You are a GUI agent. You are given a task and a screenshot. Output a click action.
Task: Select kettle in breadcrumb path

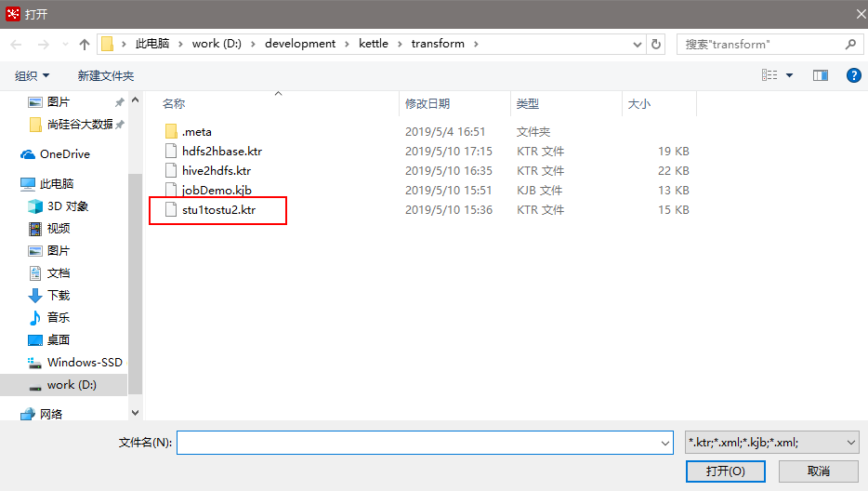pyautogui.click(x=374, y=44)
